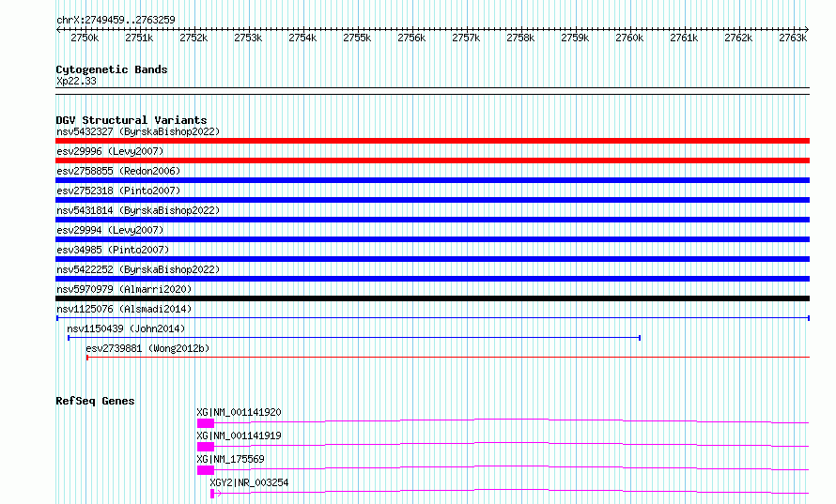This screenshot has height=504, width=836.
Task: Open the XG|NM_001141920 gene label
Action: pyautogui.click(x=239, y=412)
